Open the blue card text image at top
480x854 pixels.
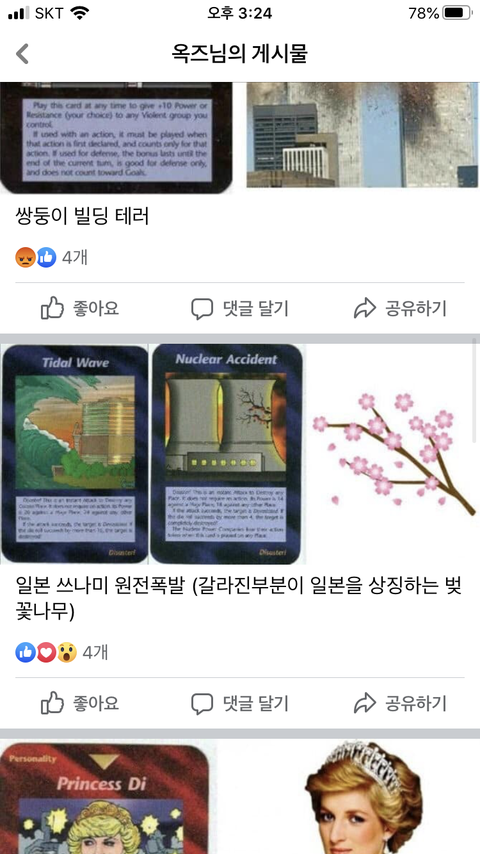[x=116, y=138]
